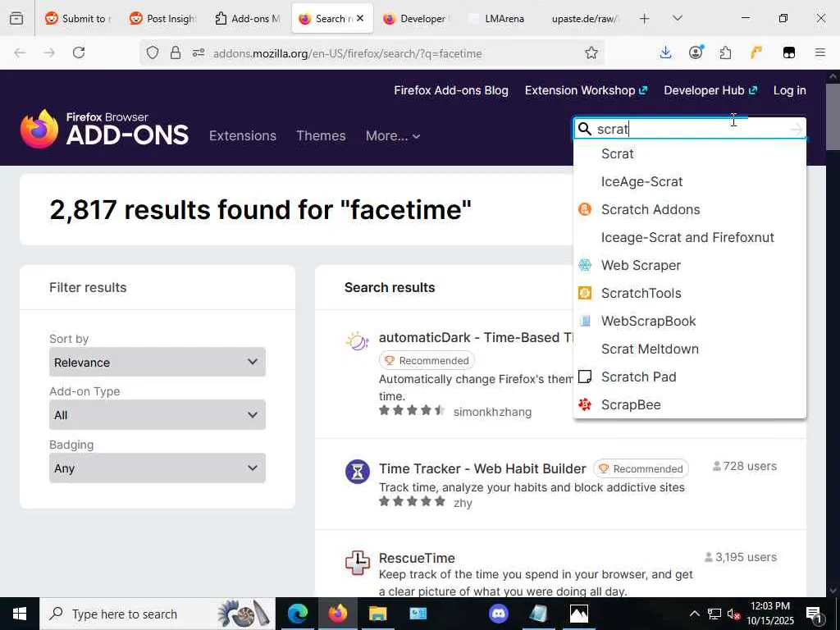Click the yellow extension toolbar icon
The width and height of the screenshot is (840, 630).
(756, 52)
